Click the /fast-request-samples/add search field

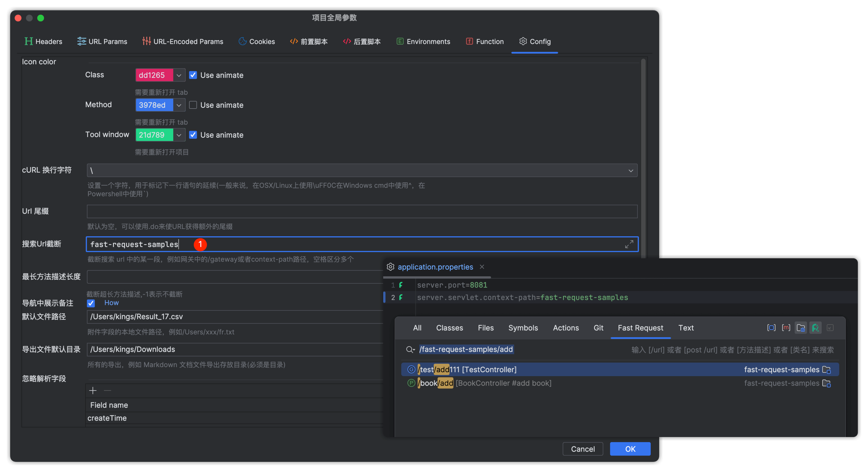[x=466, y=349]
